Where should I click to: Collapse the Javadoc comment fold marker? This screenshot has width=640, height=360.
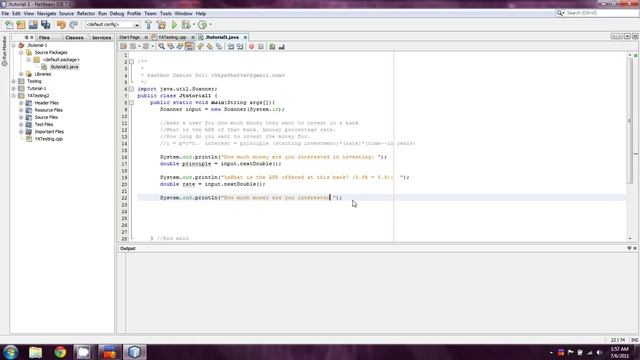[131, 62]
